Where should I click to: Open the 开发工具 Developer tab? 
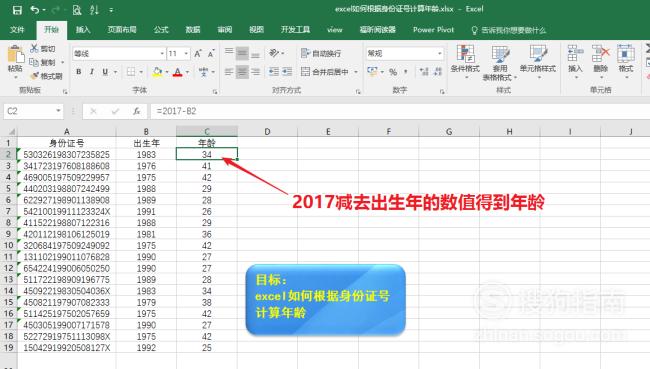point(295,30)
